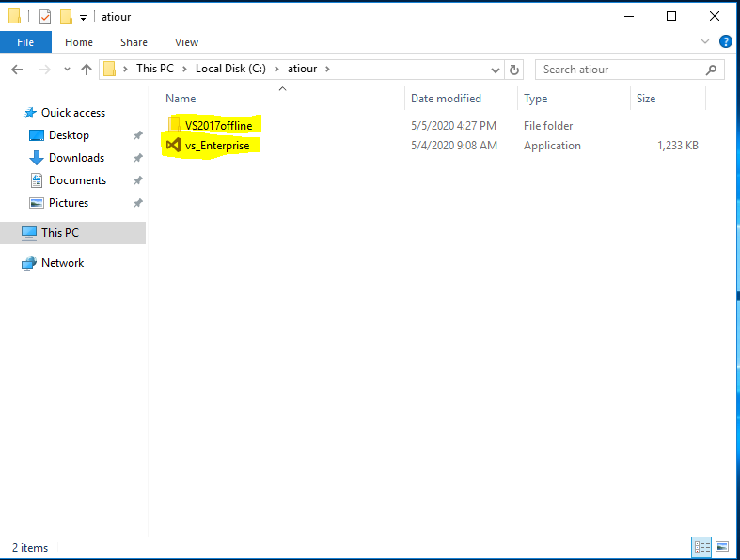Expand the chevron after atiour breadcrumb

[327, 70]
